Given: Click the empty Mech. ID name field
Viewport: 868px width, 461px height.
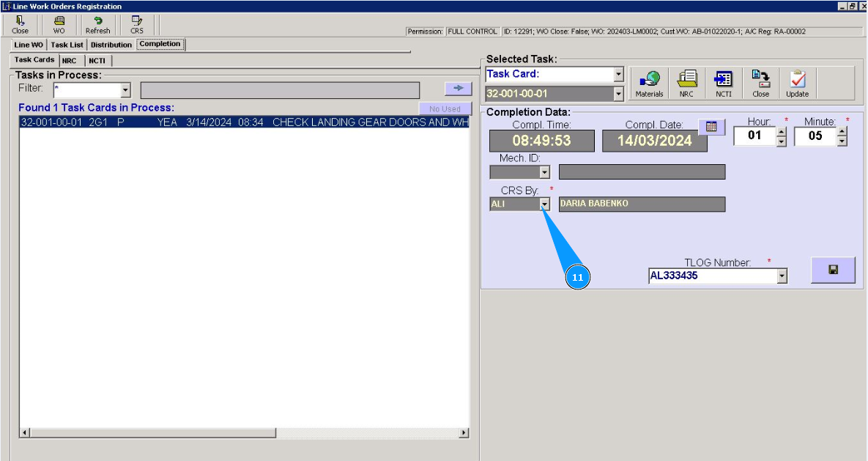Looking at the screenshot, I should (x=642, y=172).
